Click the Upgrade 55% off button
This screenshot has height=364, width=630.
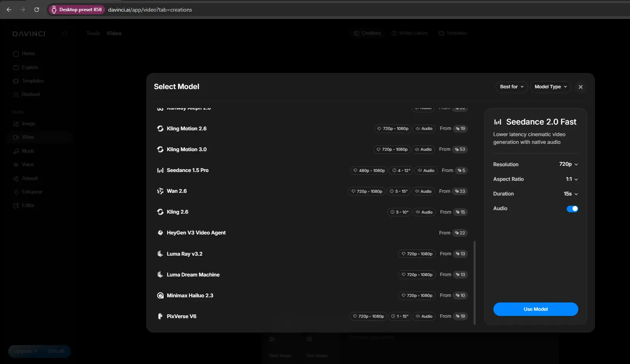point(39,351)
